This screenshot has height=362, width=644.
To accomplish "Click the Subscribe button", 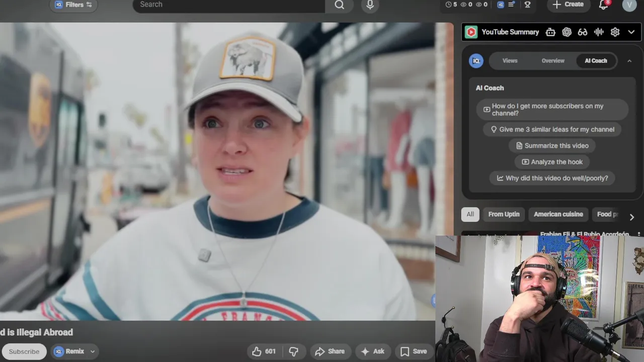I will point(24,351).
